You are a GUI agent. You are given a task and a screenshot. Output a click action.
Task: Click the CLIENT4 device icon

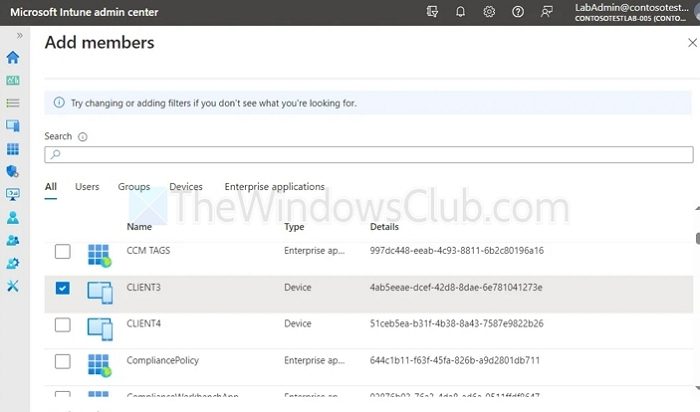coord(100,329)
